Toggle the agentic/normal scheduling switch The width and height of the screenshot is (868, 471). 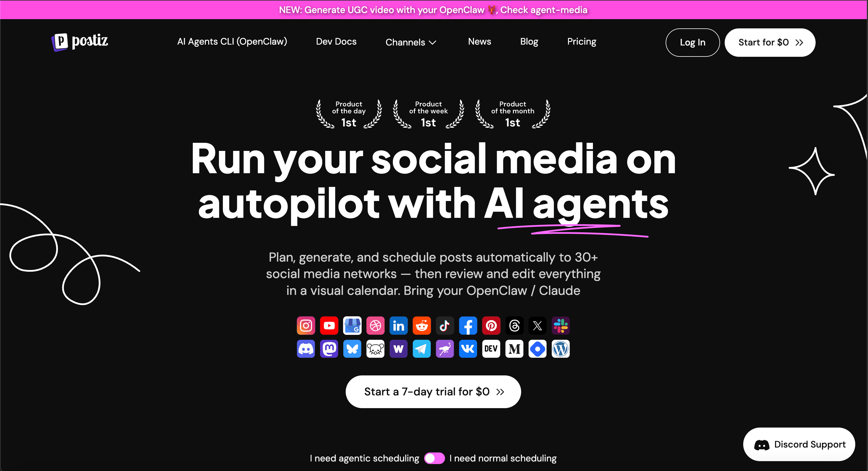coord(434,458)
